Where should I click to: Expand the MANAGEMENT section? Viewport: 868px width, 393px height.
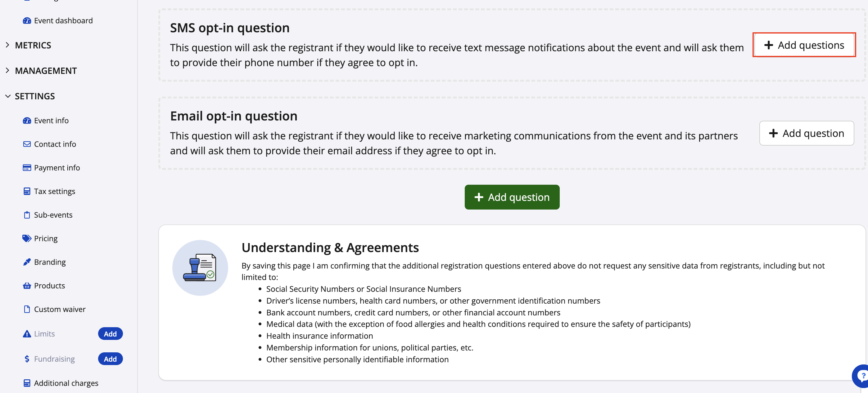pos(46,71)
